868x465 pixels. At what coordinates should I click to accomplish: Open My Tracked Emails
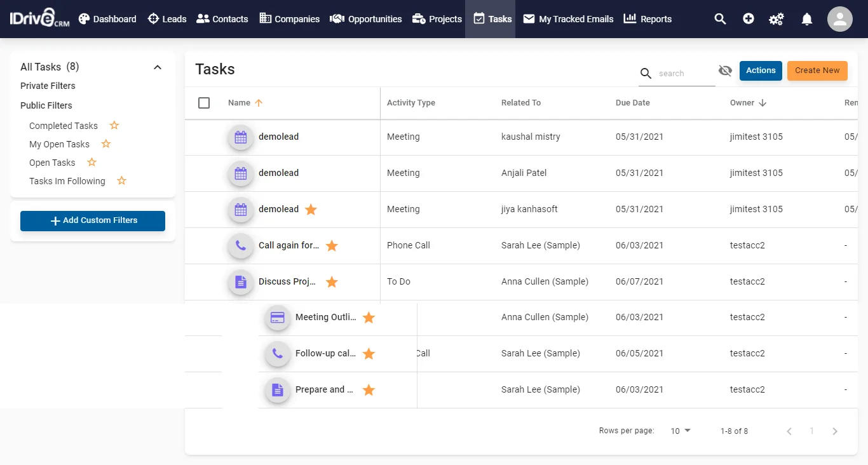point(568,19)
